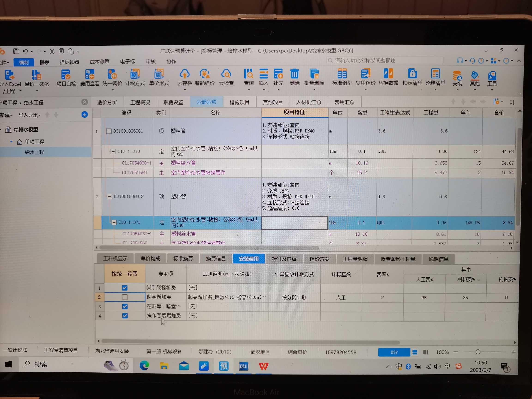This screenshot has width=532, height=399.
Task: Open the WPS taskbar icon
Action: [263, 366]
